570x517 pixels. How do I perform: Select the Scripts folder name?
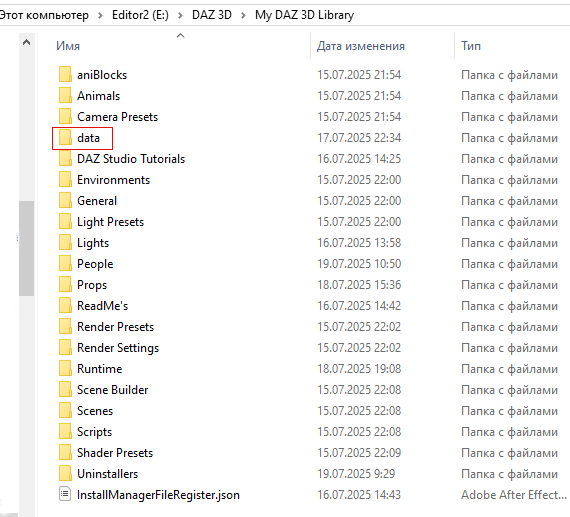coord(95,432)
